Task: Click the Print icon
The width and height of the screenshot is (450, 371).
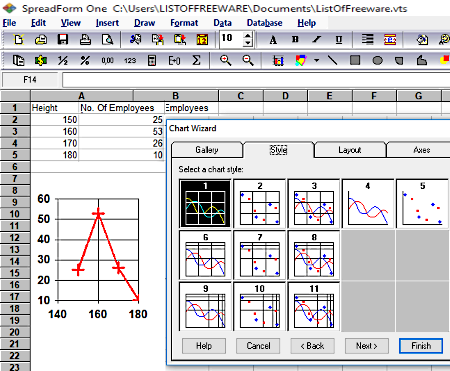Action: [x=85, y=39]
